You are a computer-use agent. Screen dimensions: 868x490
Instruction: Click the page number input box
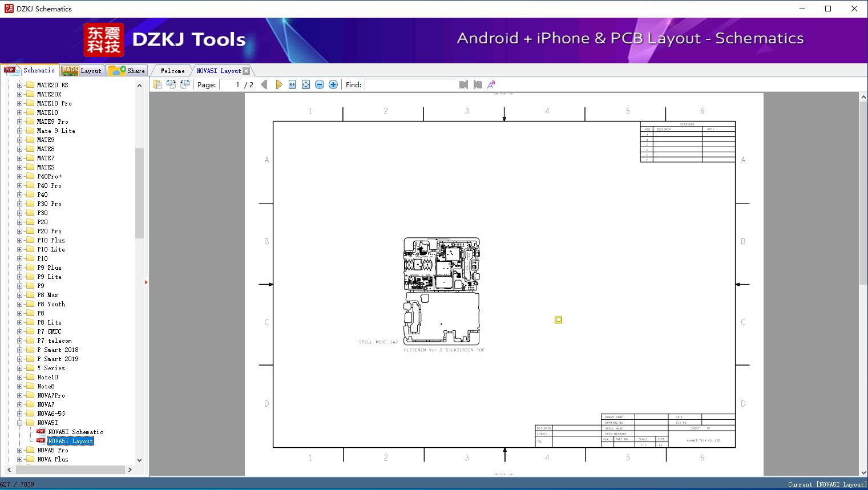[x=230, y=84]
